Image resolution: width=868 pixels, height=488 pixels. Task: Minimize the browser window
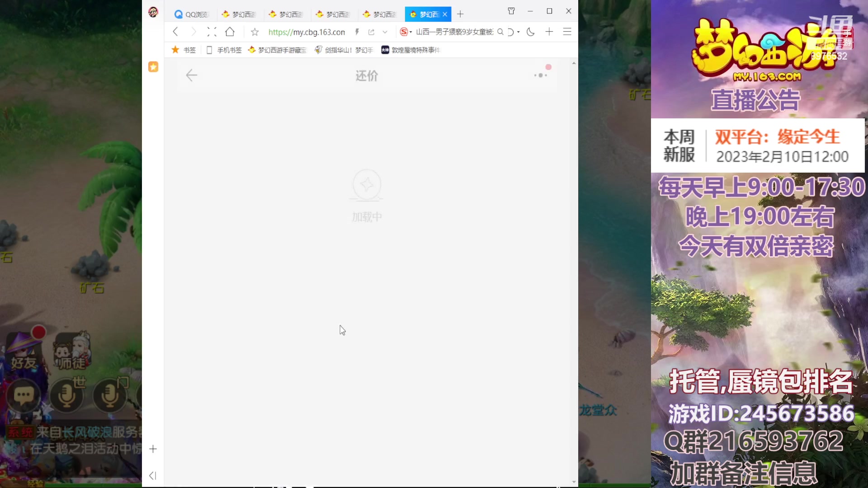pyautogui.click(x=530, y=11)
